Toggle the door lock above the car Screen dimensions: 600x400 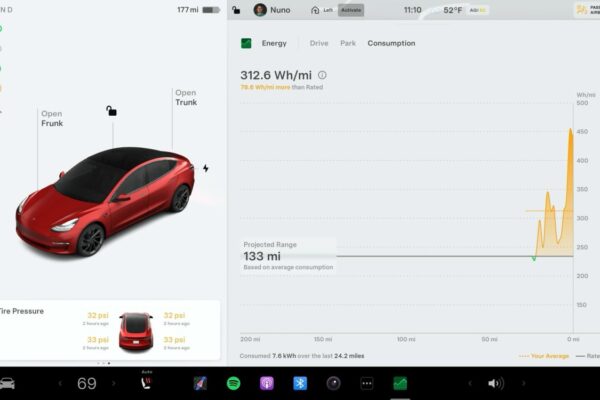click(111, 111)
